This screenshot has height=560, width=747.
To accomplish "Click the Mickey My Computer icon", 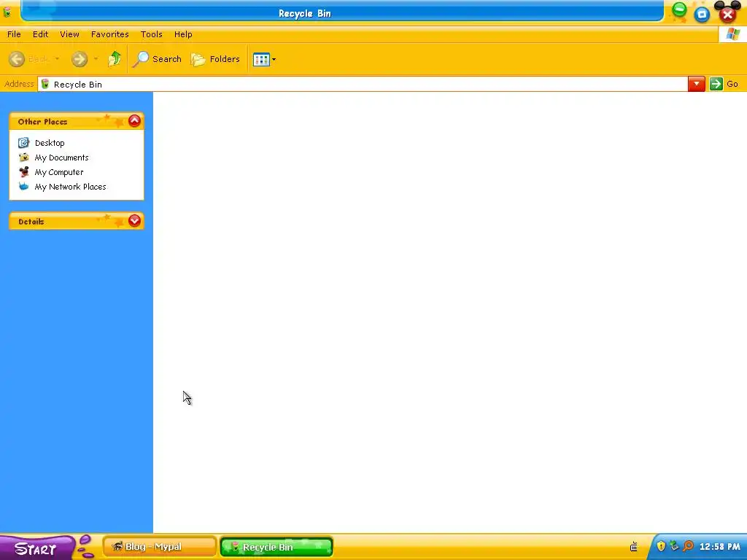I will pyautogui.click(x=23, y=172).
